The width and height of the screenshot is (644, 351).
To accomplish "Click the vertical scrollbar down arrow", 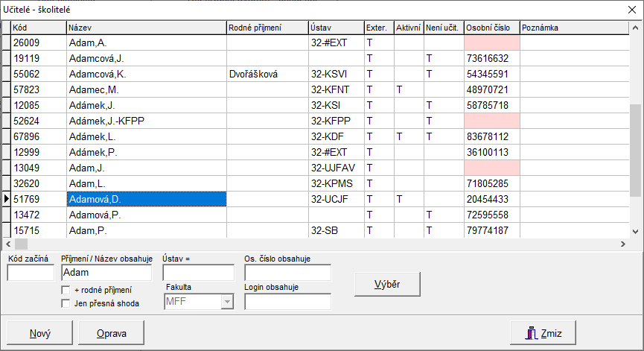I will pos(636,232).
